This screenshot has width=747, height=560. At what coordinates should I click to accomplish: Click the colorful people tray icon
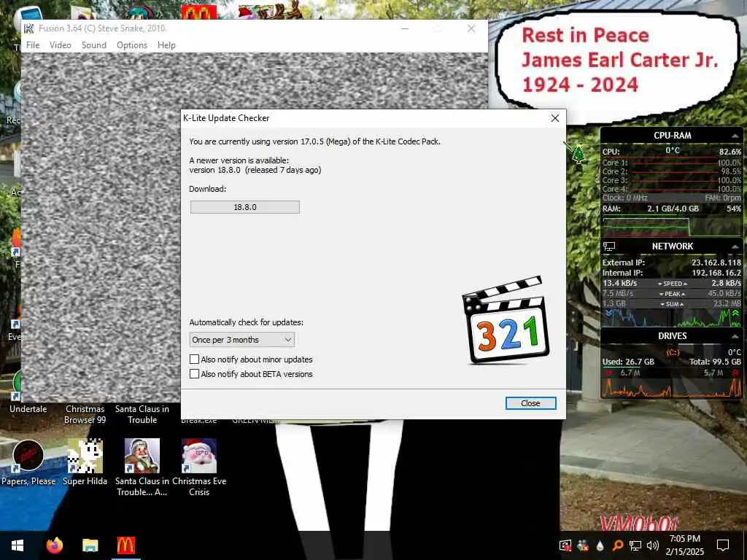583,545
